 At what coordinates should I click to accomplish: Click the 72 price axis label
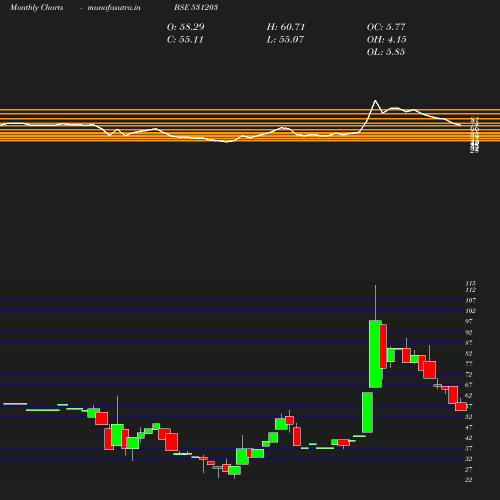469,374
